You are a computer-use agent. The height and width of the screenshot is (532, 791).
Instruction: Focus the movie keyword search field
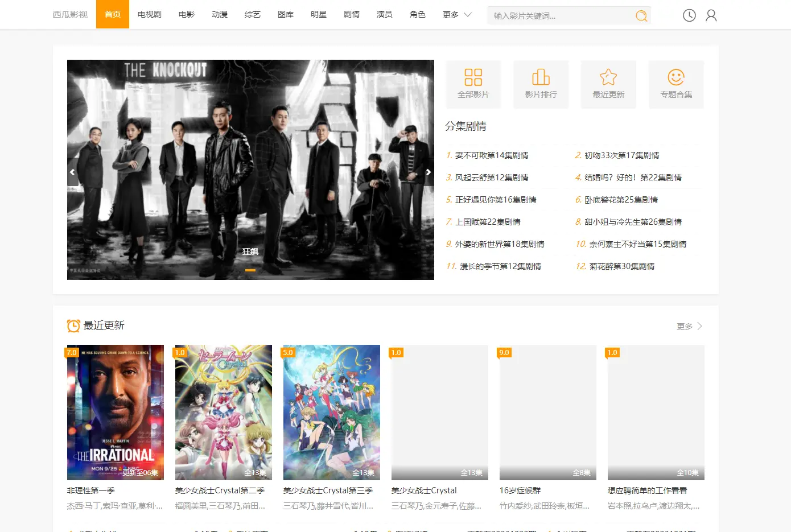pos(561,16)
